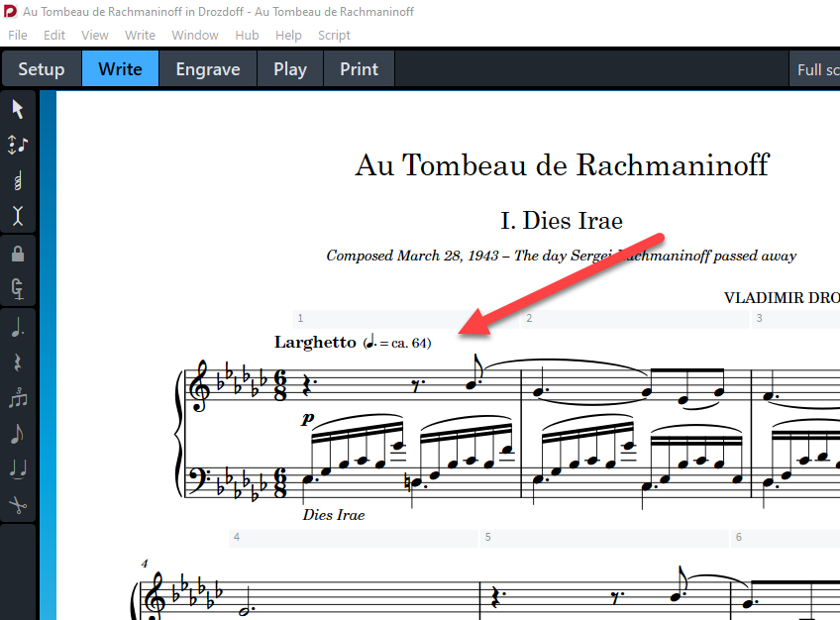
Task: Toggle Lock to duration padlock
Action: (x=18, y=254)
